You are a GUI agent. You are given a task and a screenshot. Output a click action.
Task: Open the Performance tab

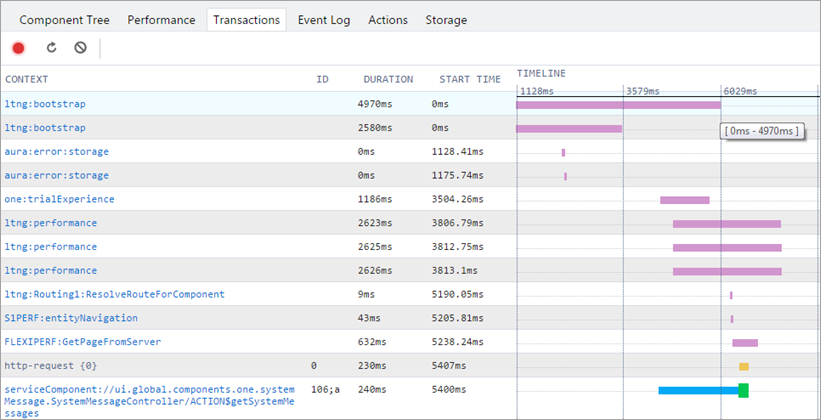click(161, 20)
